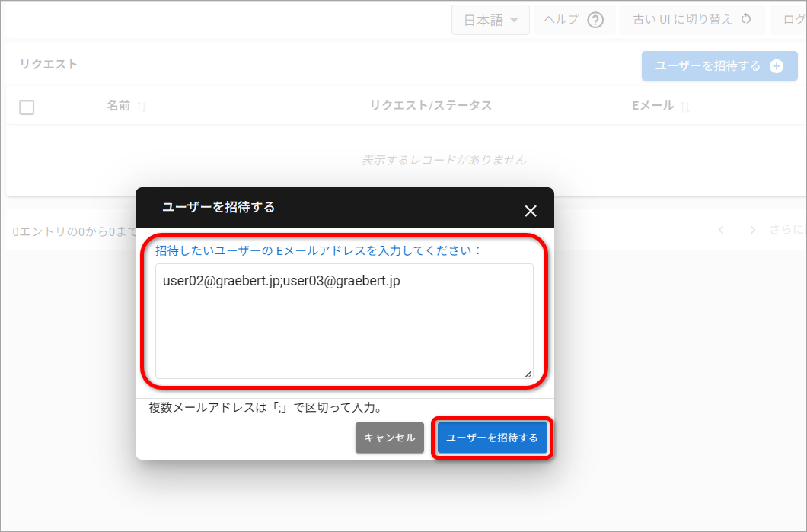807x532 pixels.
Task: Click the キャンセル button
Action: [x=390, y=438]
